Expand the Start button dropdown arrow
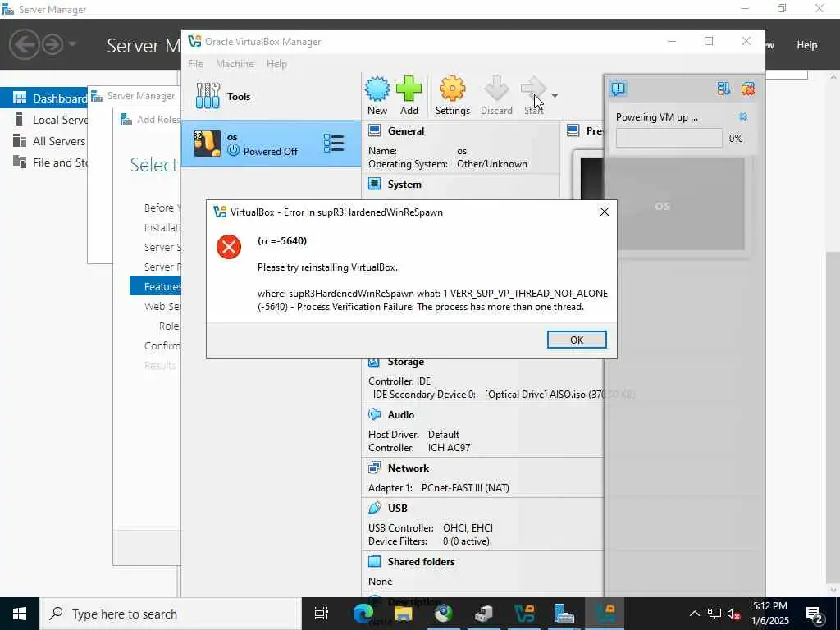 (555, 96)
